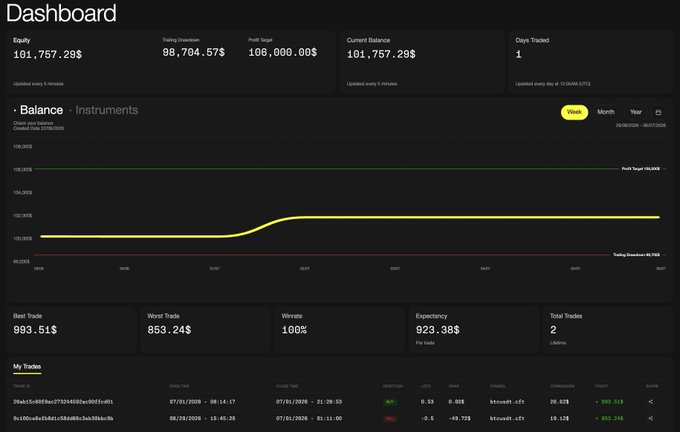The height and width of the screenshot is (432, 680).
Task: Click Trailing Drawdown value 98,704.57$
Action: [193, 52]
